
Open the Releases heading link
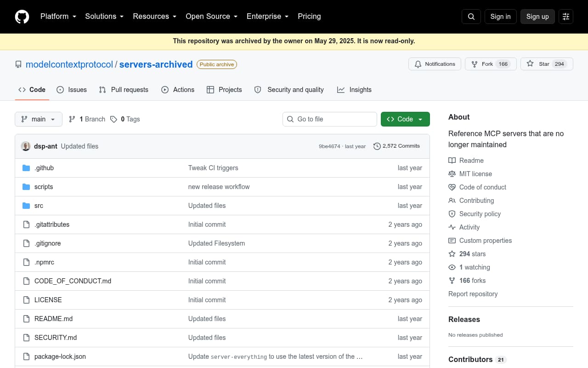[x=464, y=319]
